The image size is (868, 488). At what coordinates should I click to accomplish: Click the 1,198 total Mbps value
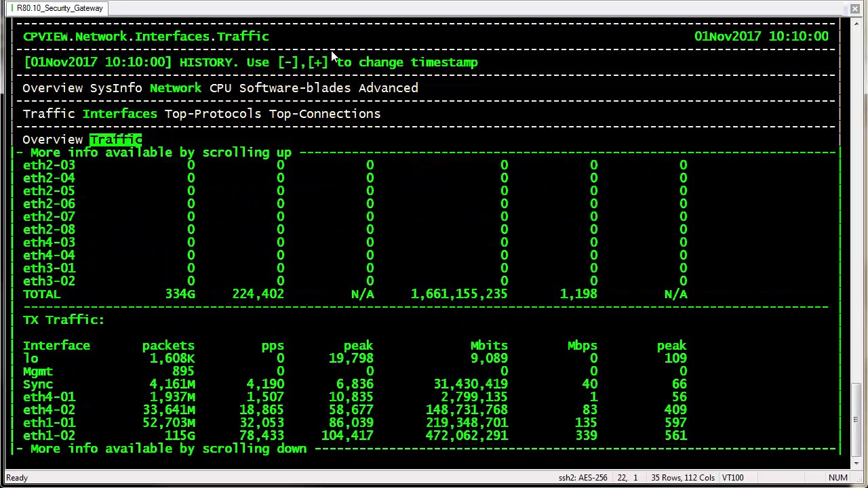click(x=578, y=294)
